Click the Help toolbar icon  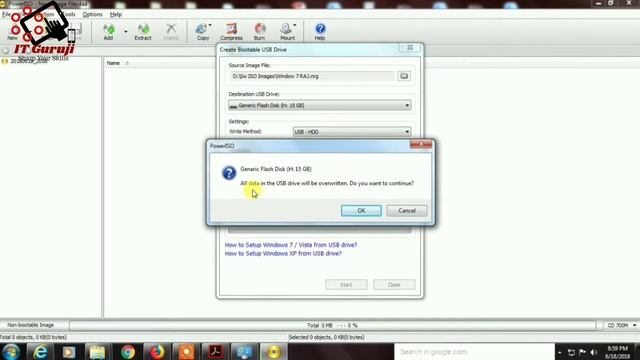pyautogui.click(x=320, y=32)
